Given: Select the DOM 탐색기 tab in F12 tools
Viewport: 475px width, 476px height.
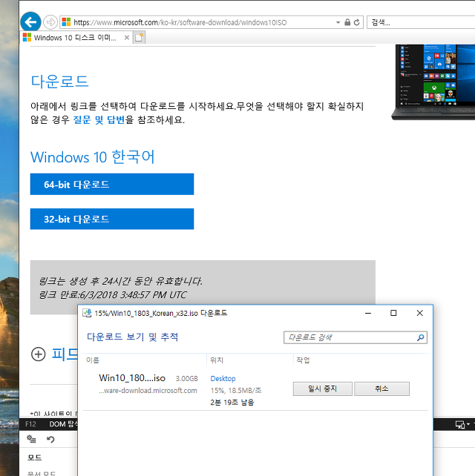Looking at the screenshot, I should tap(64, 424).
